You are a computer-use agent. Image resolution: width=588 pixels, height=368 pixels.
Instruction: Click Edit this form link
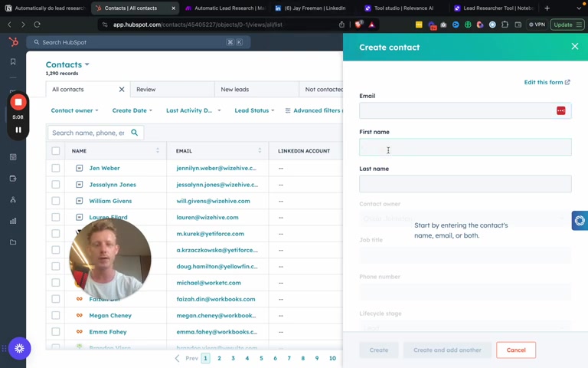coord(547,82)
